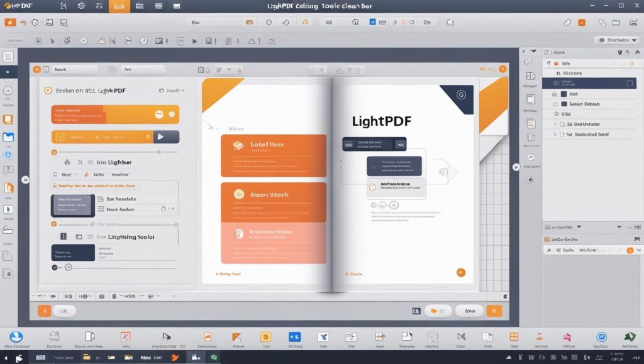Expand the dropdown beside the LightPDF panel heading
644x364 pixels.
(x=171, y=91)
